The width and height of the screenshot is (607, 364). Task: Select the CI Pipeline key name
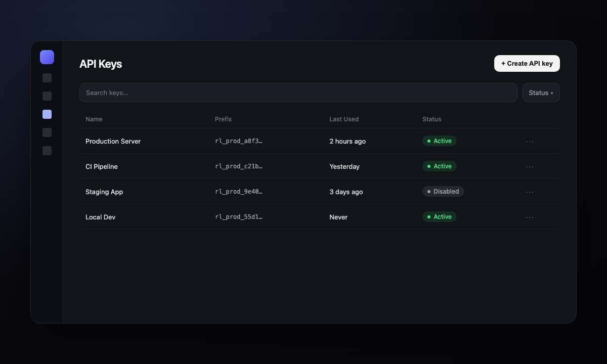[x=102, y=166]
